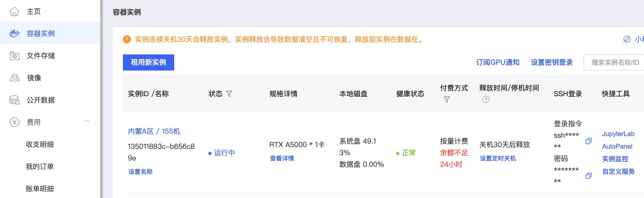Viewport: 644px width, 198px height.
Task: Click the home house icon in sidebar
Action: tap(14, 11)
